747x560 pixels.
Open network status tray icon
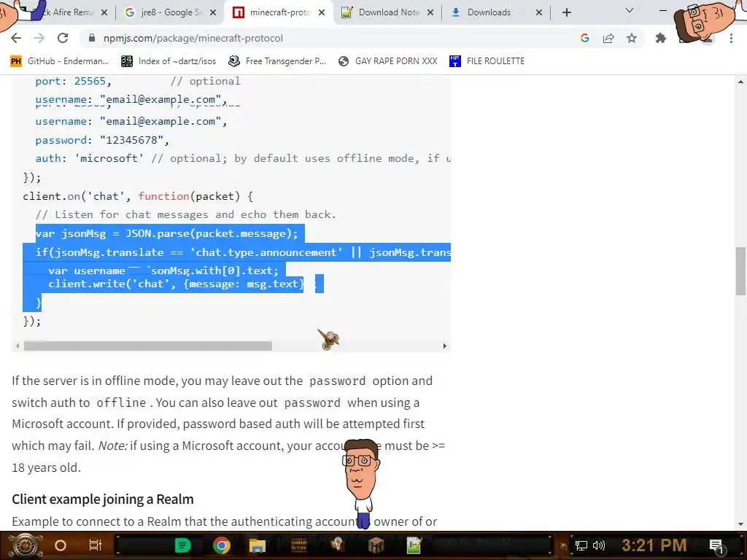[581, 545]
